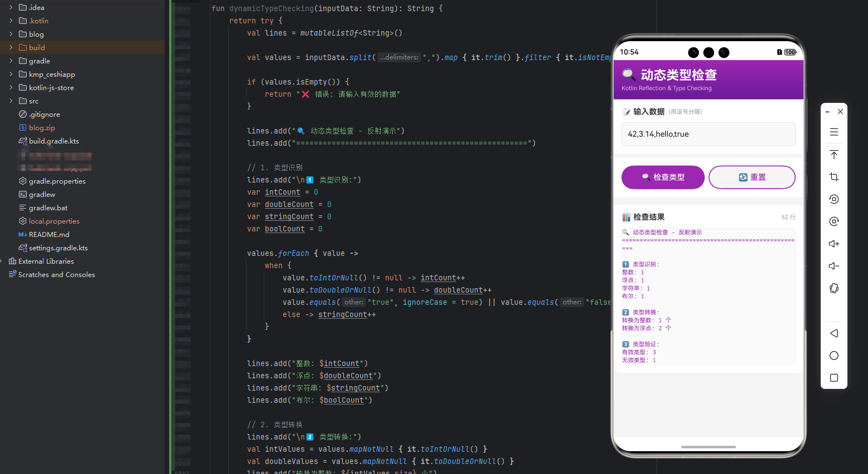Close the emulator toolbar
Screen dimensions: 868x474
pyautogui.click(x=840, y=112)
